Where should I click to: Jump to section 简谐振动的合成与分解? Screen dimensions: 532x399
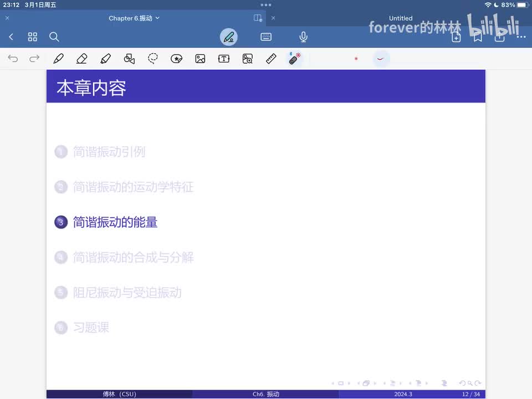[x=133, y=258]
